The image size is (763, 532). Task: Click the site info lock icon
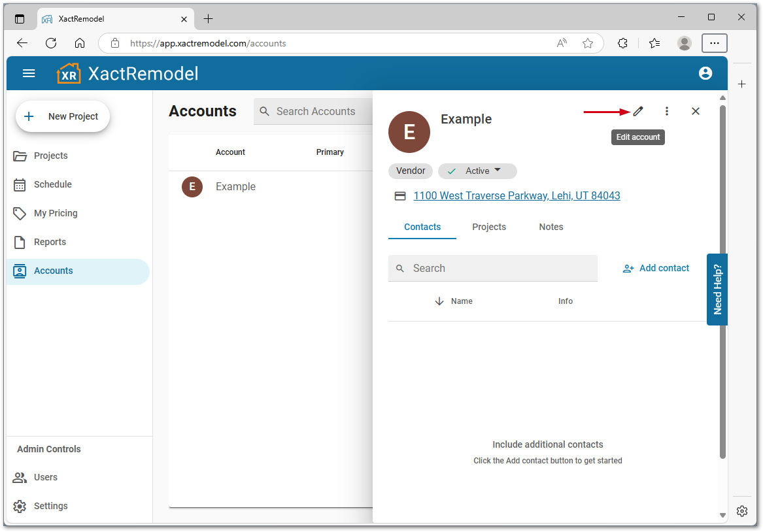[x=115, y=43]
